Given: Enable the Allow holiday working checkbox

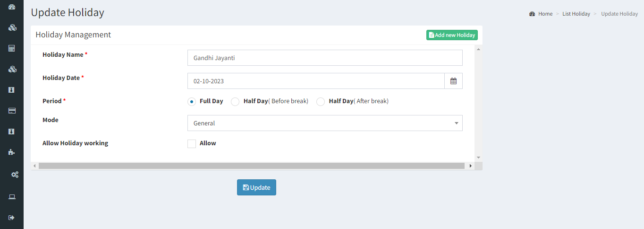Looking at the screenshot, I should [x=192, y=144].
